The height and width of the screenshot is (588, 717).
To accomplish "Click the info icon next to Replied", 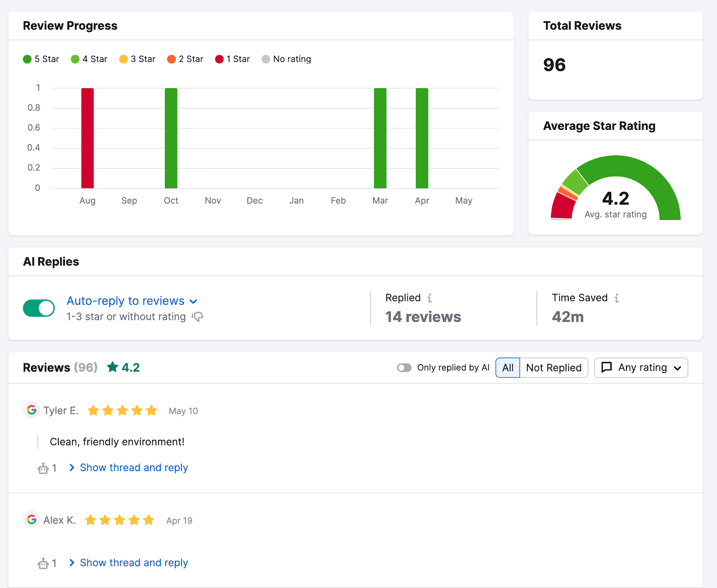I will pyautogui.click(x=429, y=297).
